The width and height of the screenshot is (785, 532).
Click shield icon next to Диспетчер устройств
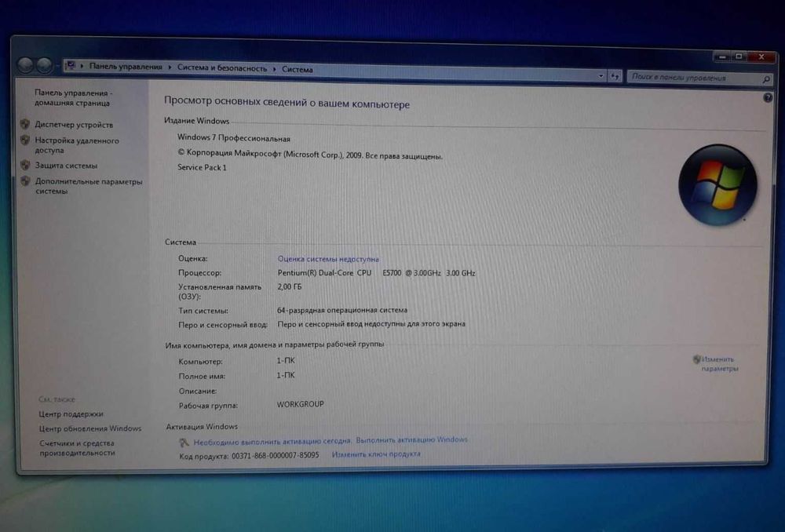[x=25, y=124]
